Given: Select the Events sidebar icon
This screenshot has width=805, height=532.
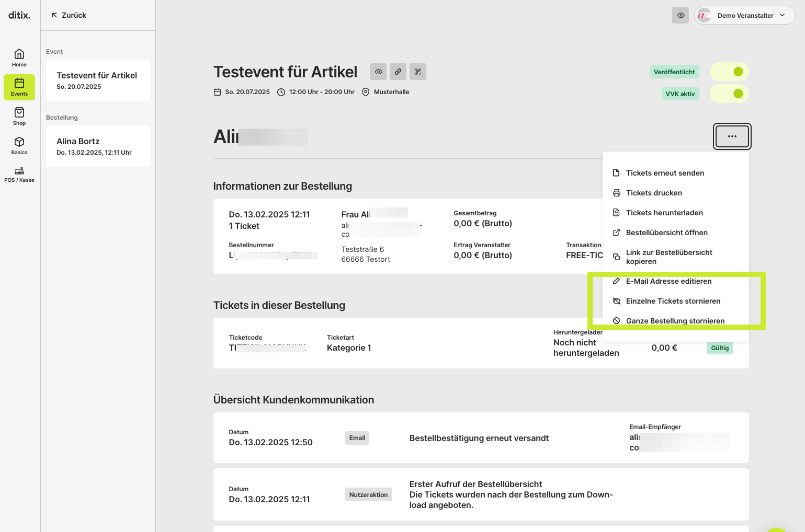Looking at the screenshot, I should (19, 87).
